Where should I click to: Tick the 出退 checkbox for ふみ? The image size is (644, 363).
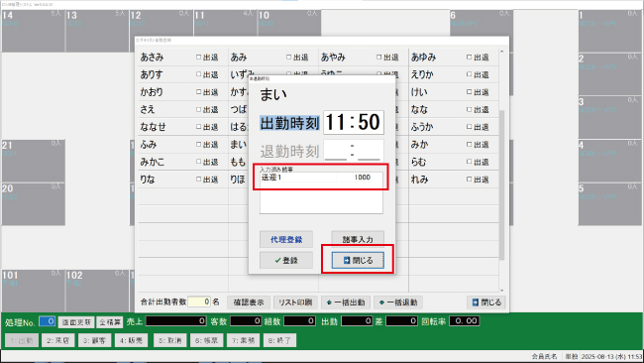(x=199, y=144)
